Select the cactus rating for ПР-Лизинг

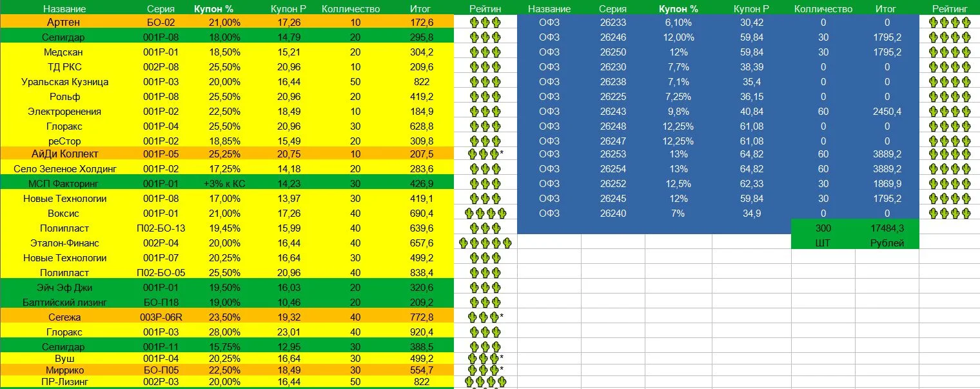pos(485,382)
